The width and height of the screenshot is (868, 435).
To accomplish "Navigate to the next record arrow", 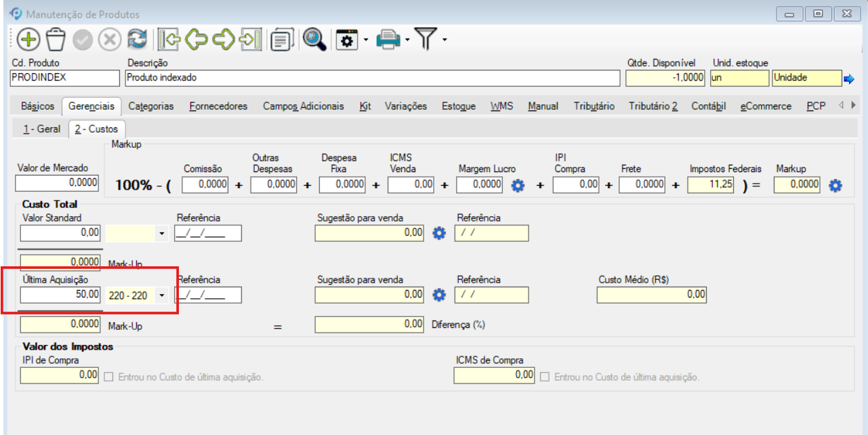I will coord(223,40).
